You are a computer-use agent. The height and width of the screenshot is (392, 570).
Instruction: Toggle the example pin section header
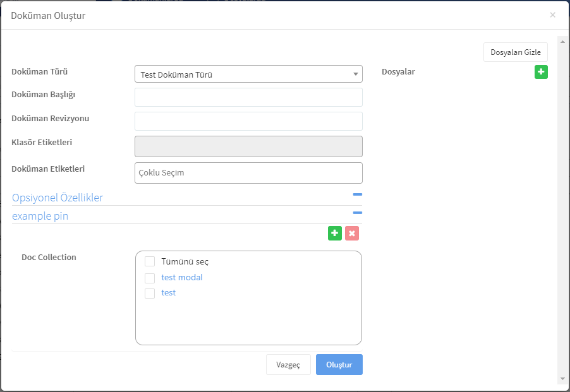pyautogui.click(x=40, y=216)
